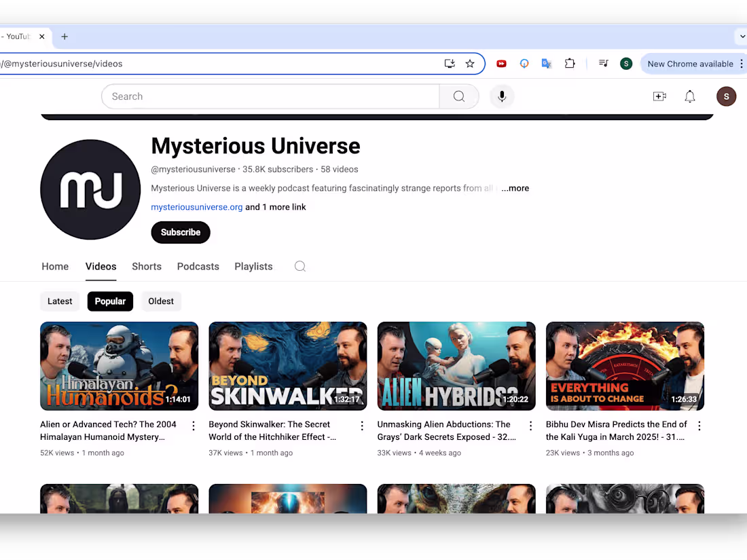
Task: Switch to the Podcasts tab
Action: pyautogui.click(x=198, y=266)
